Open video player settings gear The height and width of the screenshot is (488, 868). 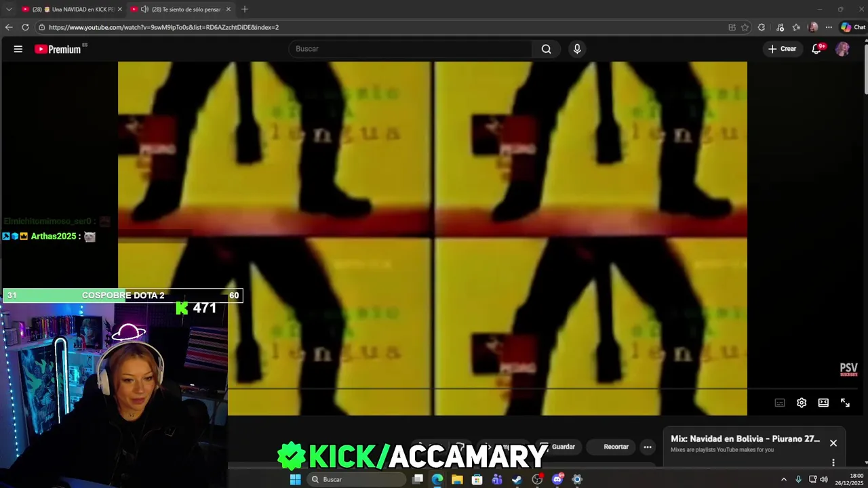(802, 403)
